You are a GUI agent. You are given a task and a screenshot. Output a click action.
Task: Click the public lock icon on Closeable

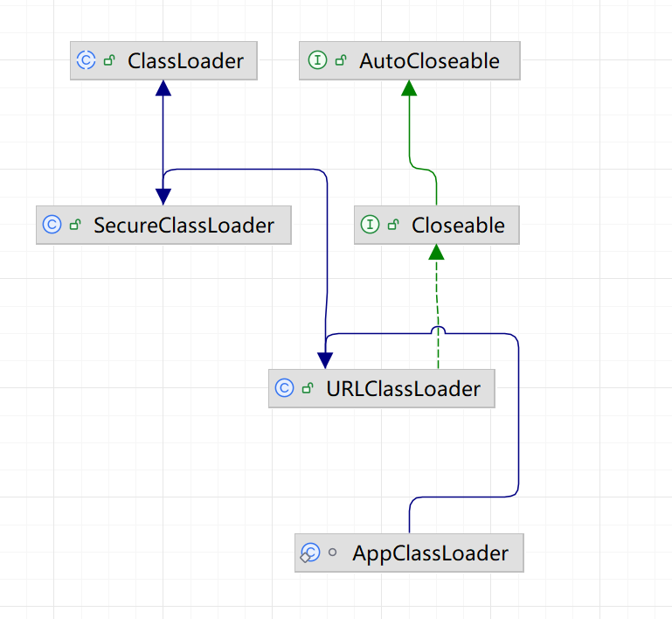(x=393, y=225)
